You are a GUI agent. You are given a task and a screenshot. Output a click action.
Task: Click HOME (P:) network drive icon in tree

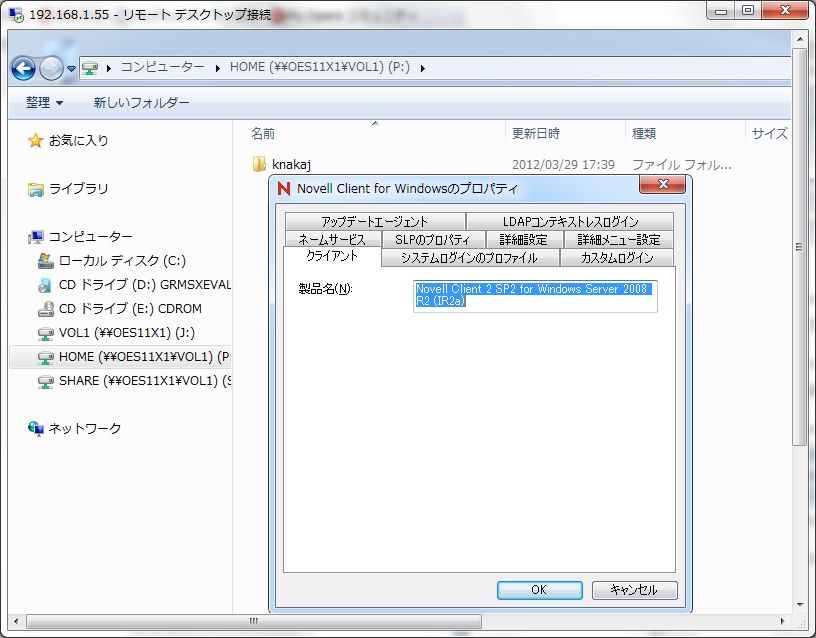coord(46,357)
